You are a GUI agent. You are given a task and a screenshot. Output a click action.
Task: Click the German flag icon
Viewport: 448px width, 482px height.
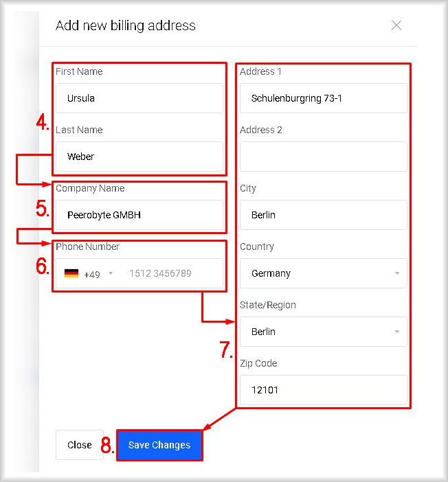71,273
